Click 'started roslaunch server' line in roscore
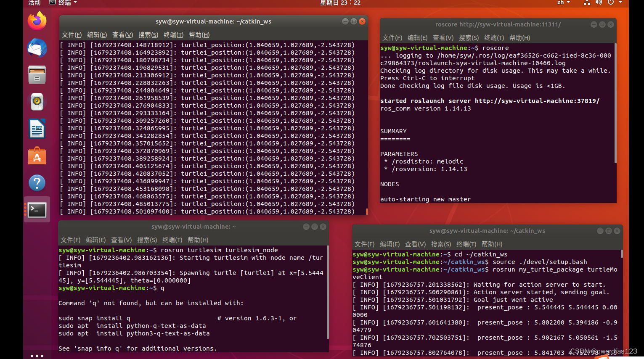The image size is (644, 359). (490, 101)
